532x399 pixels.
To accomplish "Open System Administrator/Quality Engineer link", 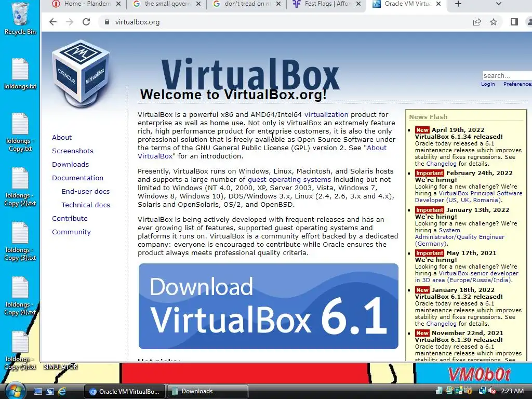I will point(459,237).
